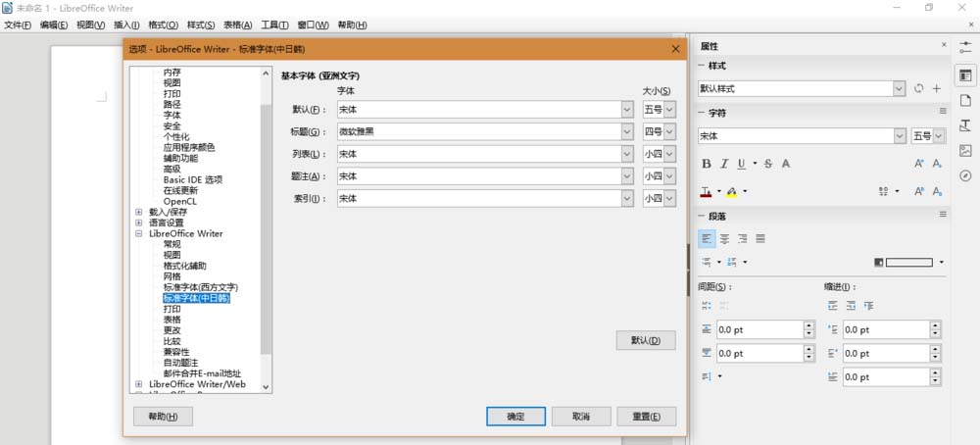Click the decrease indent icon
The image size is (980, 445).
pyautogui.click(x=851, y=306)
